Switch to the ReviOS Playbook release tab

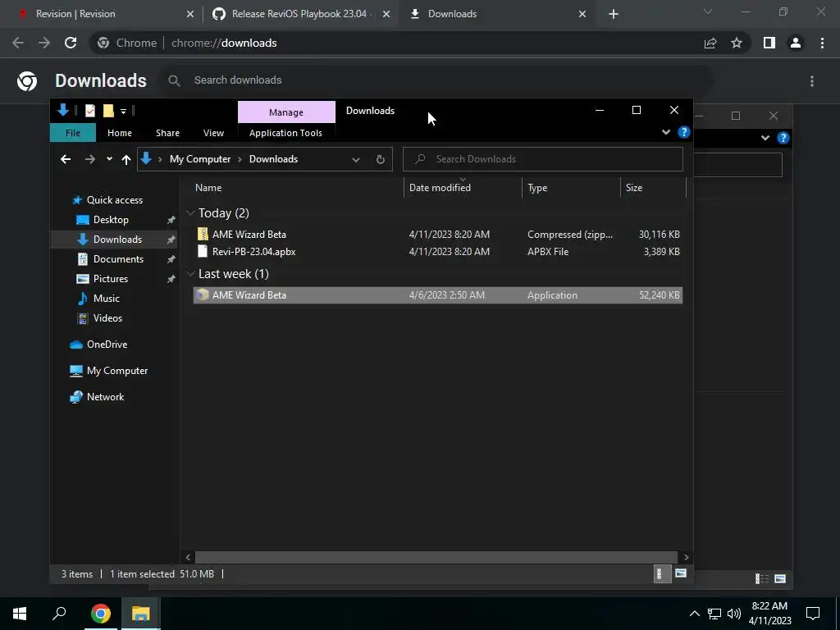tap(299, 14)
